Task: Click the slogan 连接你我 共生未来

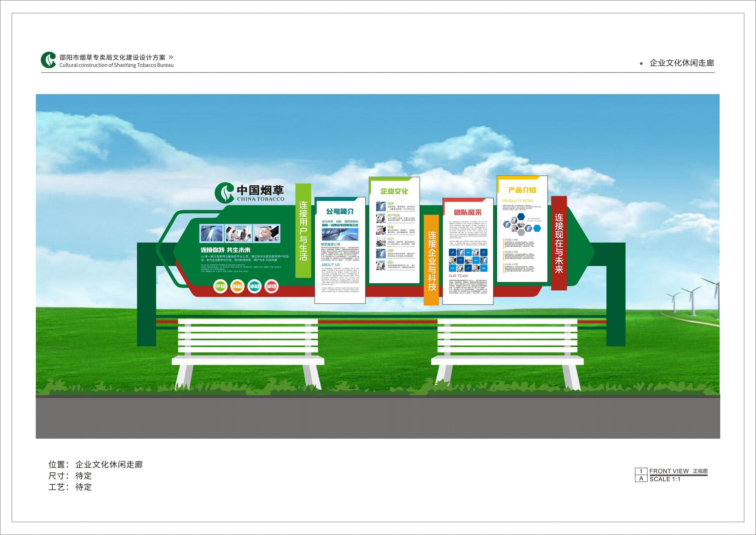Action: click(x=226, y=250)
